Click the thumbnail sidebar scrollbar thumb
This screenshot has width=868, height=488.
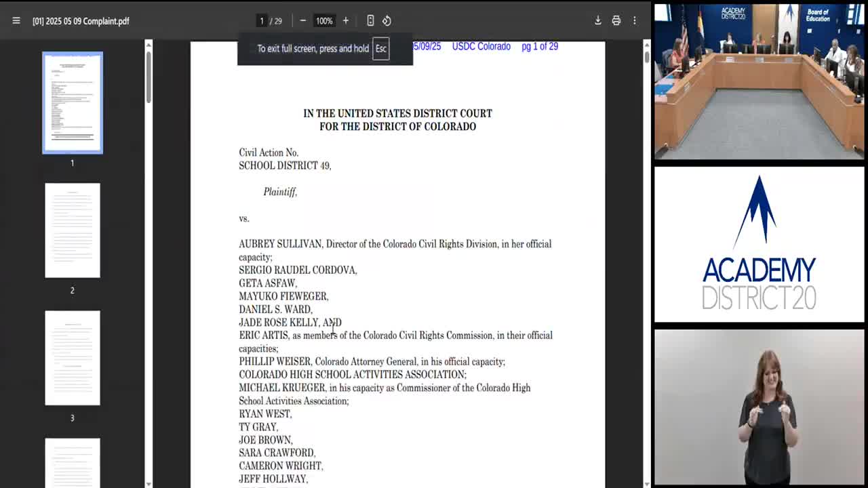[x=149, y=76]
